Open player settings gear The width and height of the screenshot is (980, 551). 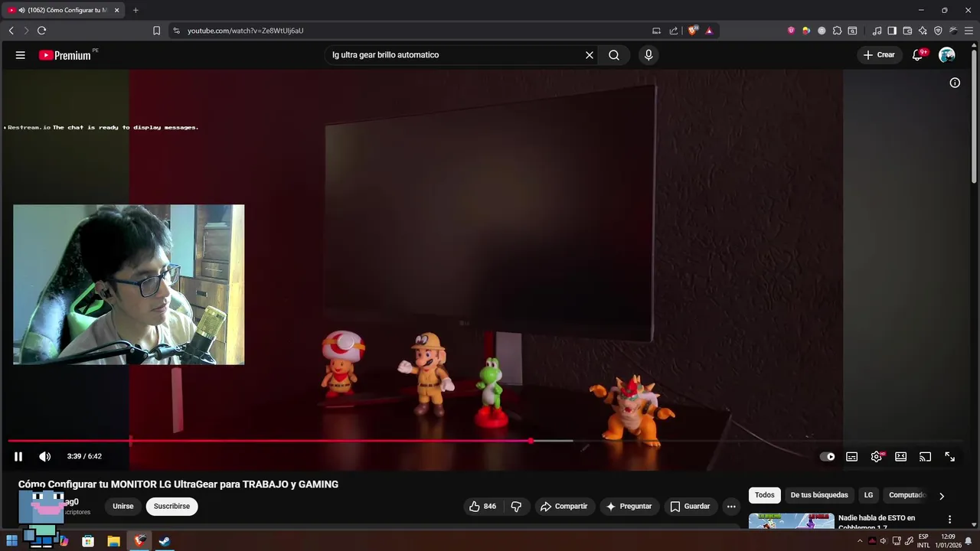[877, 457]
